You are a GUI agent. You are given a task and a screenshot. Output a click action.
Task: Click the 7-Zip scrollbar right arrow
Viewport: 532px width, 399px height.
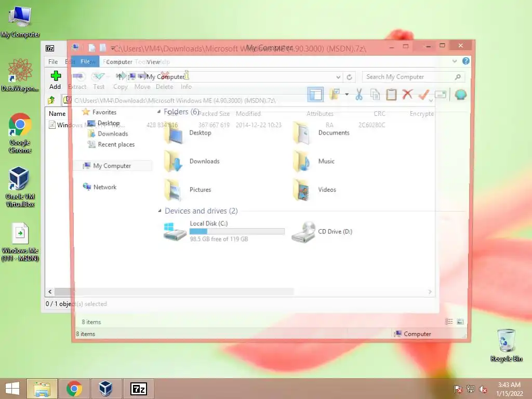click(x=430, y=292)
